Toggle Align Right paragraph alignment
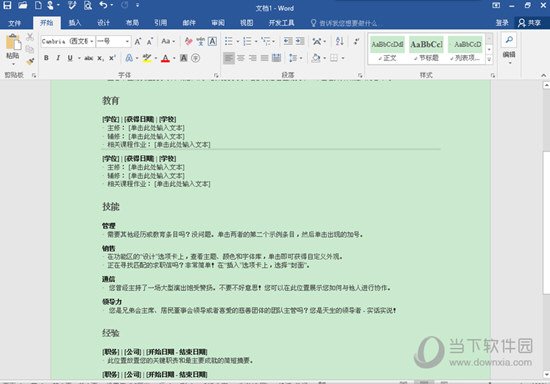 pyautogui.click(x=253, y=58)
